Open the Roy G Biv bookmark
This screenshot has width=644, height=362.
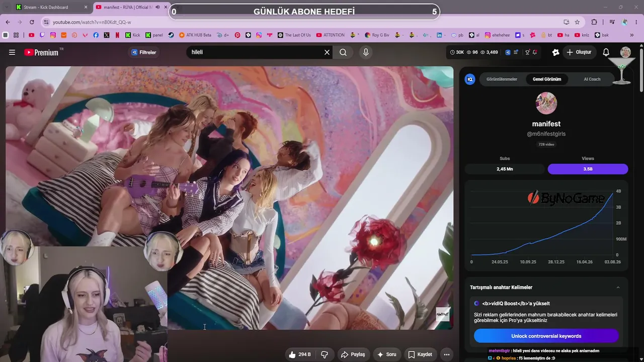377,35
